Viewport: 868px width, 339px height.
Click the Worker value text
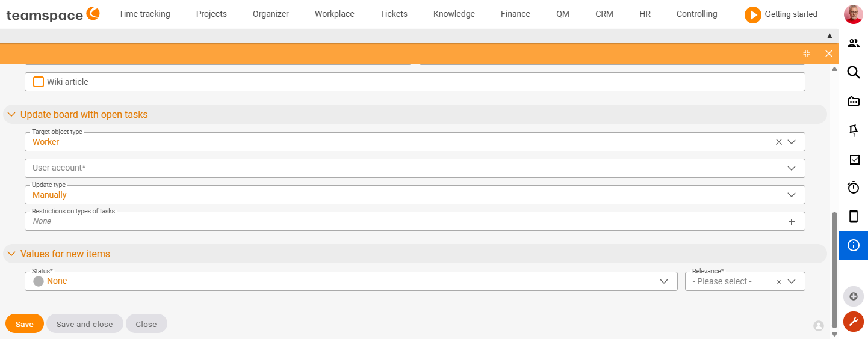(x=46, y=142)
